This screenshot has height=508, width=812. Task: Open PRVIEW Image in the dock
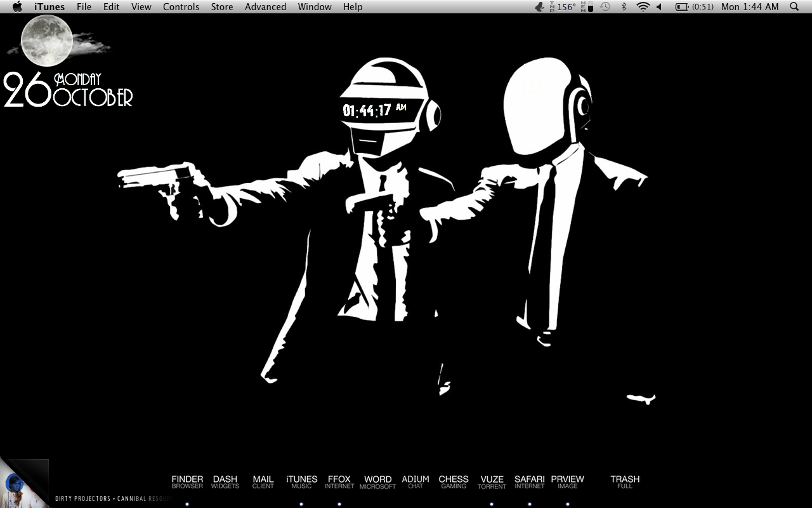pyautogui.click(x=568, y=482)
